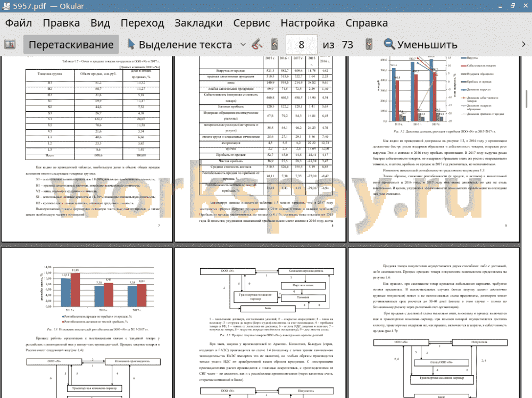The width and height of the screenshot is (532, 398).
Task: Focus the page number field showing 8
Action: point(302,45)
